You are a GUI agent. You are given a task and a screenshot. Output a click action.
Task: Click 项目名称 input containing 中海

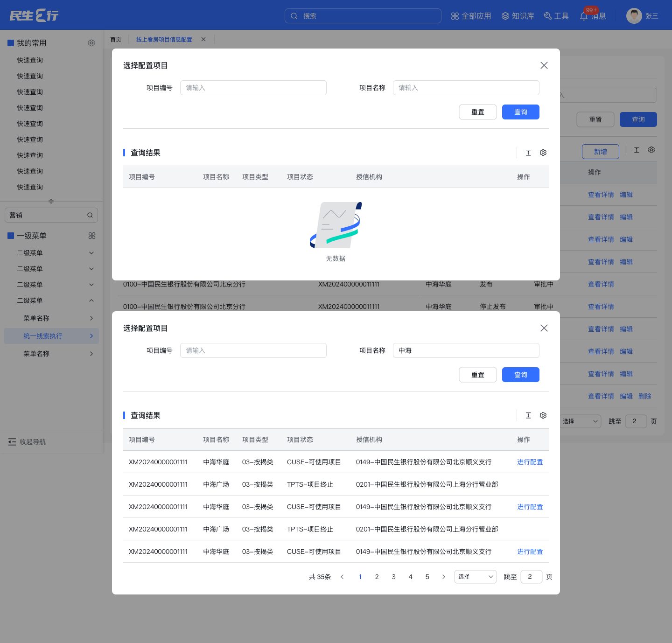coord(466,350)
